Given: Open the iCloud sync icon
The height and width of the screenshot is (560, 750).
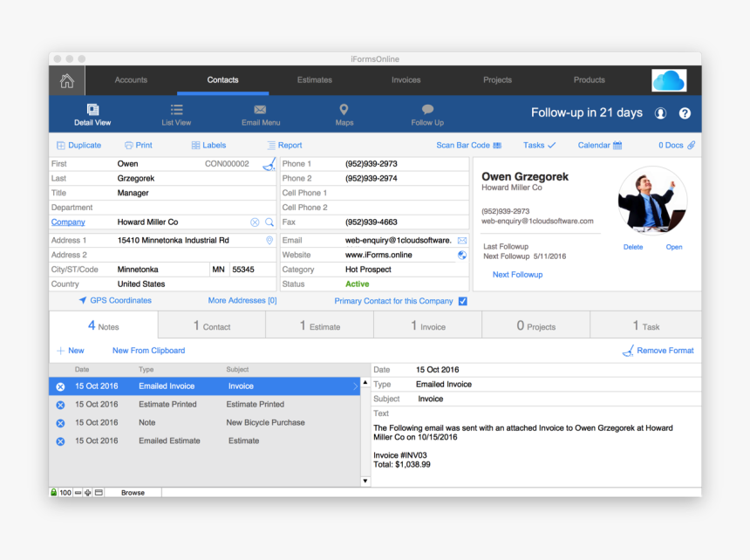Looking at the screenshot, I should coord(669,80).
